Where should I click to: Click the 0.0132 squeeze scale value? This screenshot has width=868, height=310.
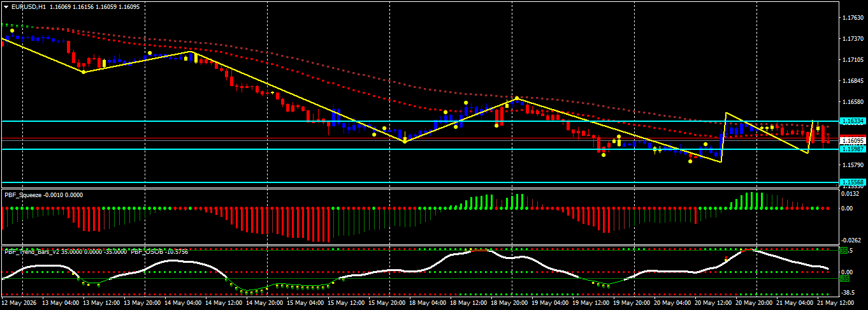tap(850, 194)
